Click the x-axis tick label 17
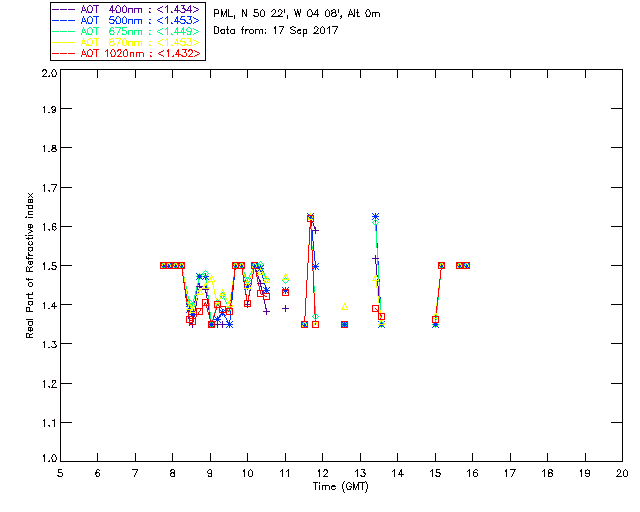640x512 pixels. point(510,473)
